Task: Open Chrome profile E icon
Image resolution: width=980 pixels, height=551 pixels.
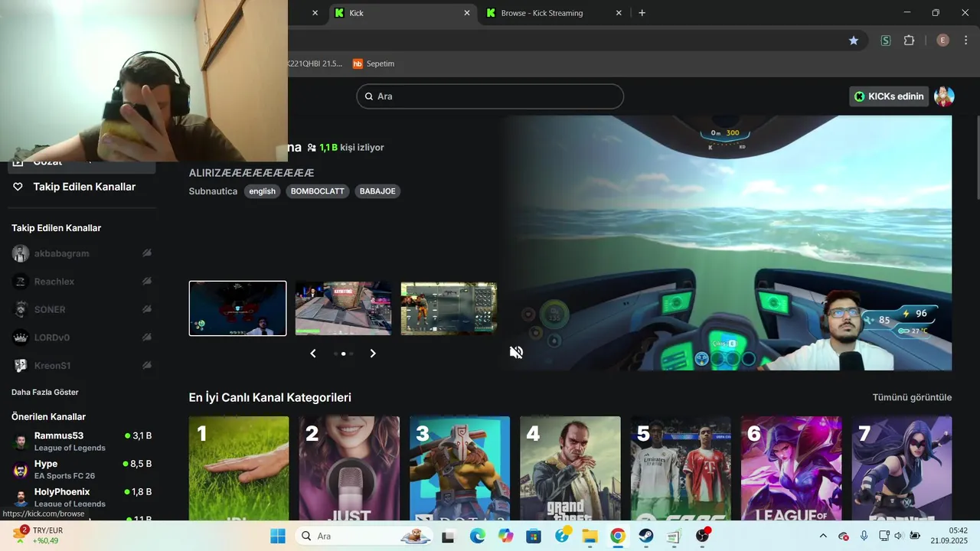Action: (x=942, y=41)
